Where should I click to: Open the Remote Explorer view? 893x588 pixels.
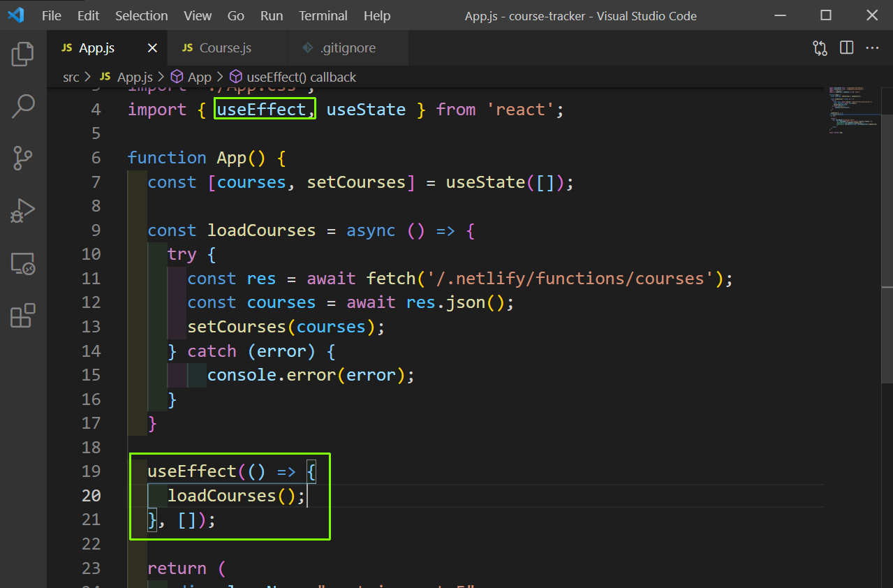click(23, 264)
